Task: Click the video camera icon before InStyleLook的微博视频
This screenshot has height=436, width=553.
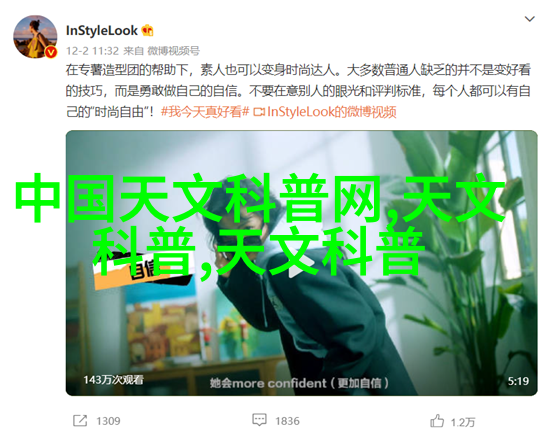Action: (x=259, y=113)
